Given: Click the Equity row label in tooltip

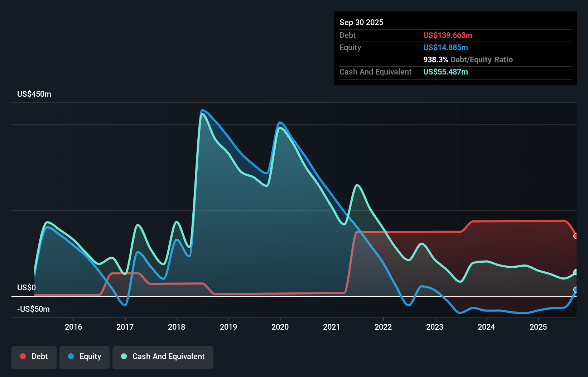Looking at the screenshot, I should coord(350,48).
